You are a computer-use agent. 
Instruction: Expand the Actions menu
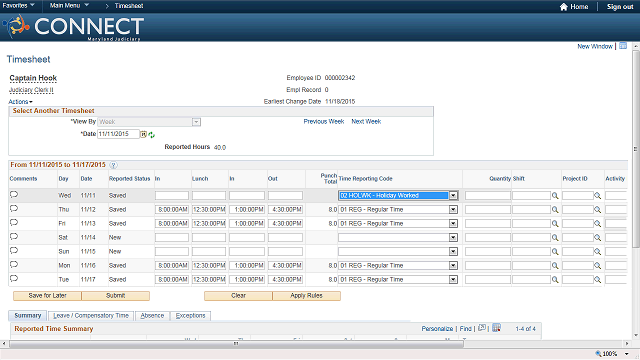pos(20,102)
